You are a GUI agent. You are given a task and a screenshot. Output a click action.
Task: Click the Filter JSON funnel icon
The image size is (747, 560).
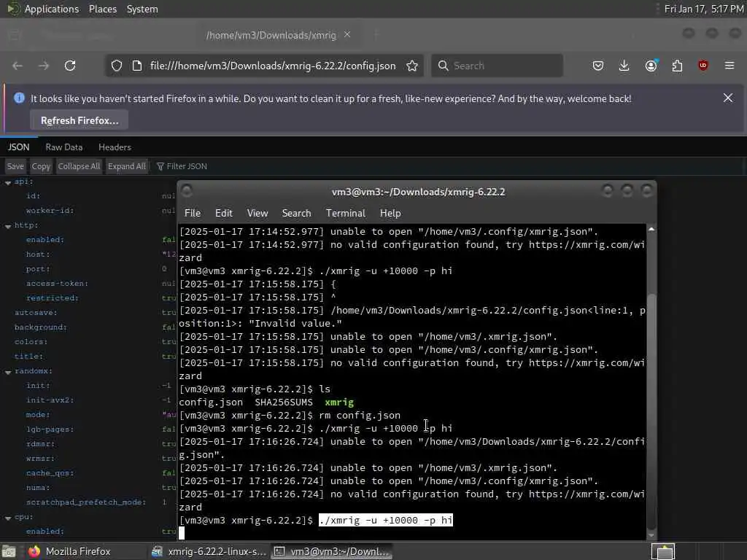point(160,166)
